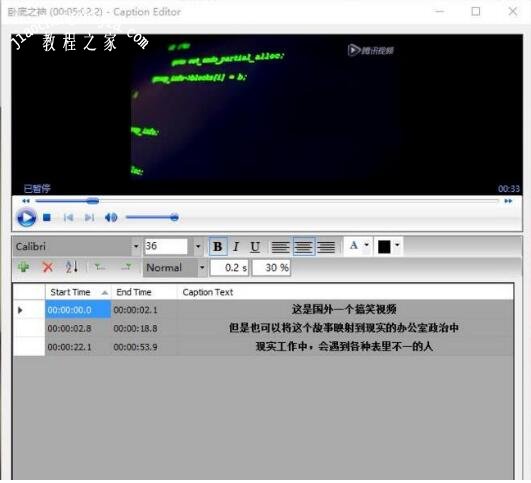Select end time cell 00:00:18.8
Viewport: 531px width, 483px height.
pos(144,328)
